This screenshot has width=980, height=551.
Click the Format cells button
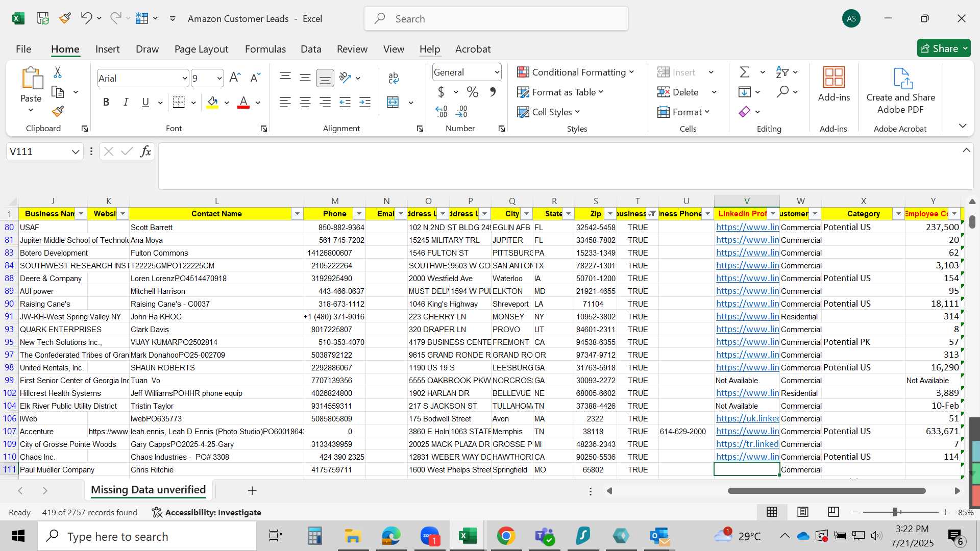pyautogui.click(x=684, y=112)
